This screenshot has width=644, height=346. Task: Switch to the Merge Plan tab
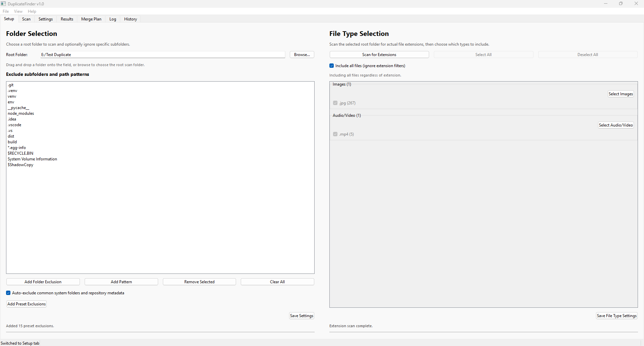[x=91, y=19]
